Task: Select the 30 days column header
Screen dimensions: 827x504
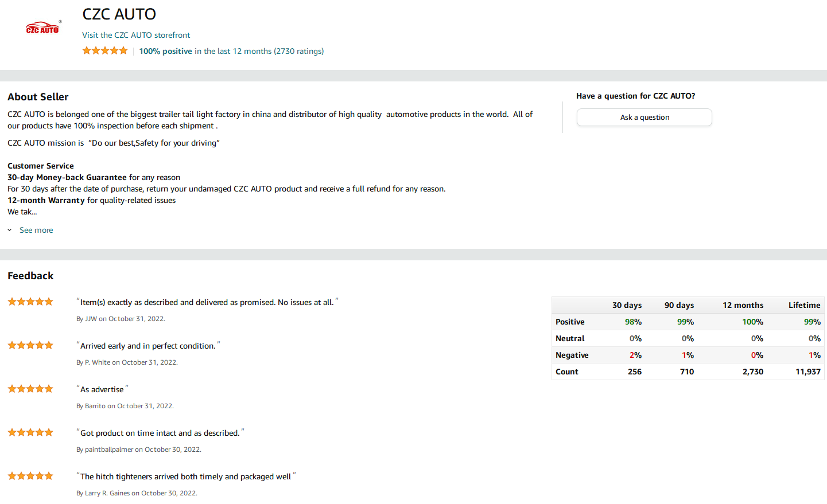Action: tap(627, 305)
